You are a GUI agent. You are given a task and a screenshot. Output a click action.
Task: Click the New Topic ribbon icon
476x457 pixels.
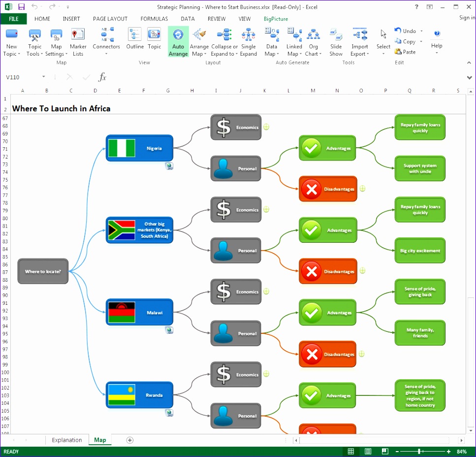click(x=11, y=42)
